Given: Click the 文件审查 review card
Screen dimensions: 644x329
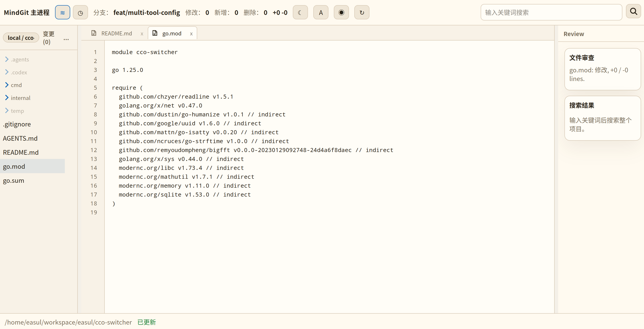Looking at the screenshot, I should (x=603, y=69).
